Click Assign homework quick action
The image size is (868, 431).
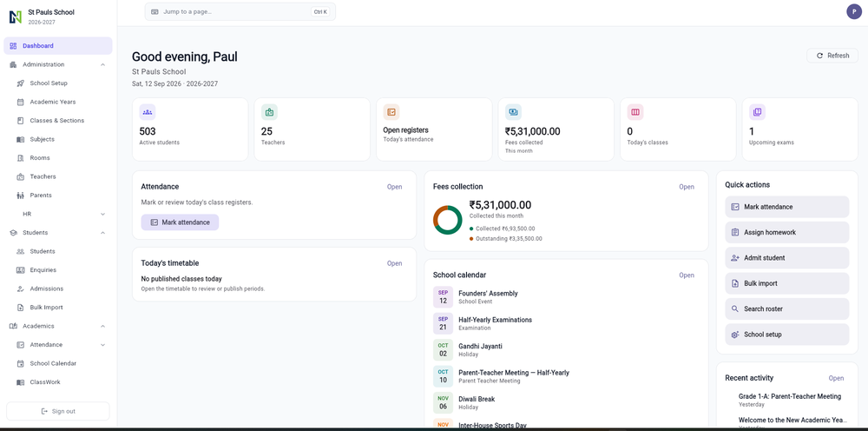pyautogui.click(x=786, y=232)
